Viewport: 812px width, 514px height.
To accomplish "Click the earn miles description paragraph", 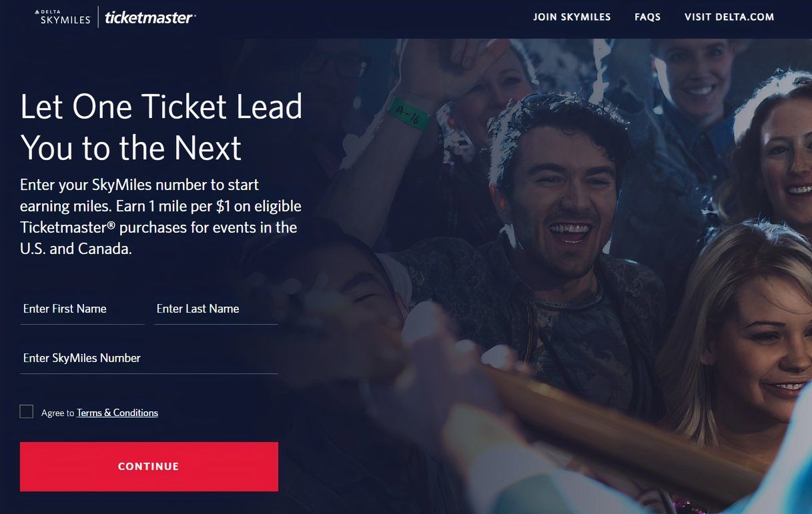I will pyautogui.click(x=160, y=217).
